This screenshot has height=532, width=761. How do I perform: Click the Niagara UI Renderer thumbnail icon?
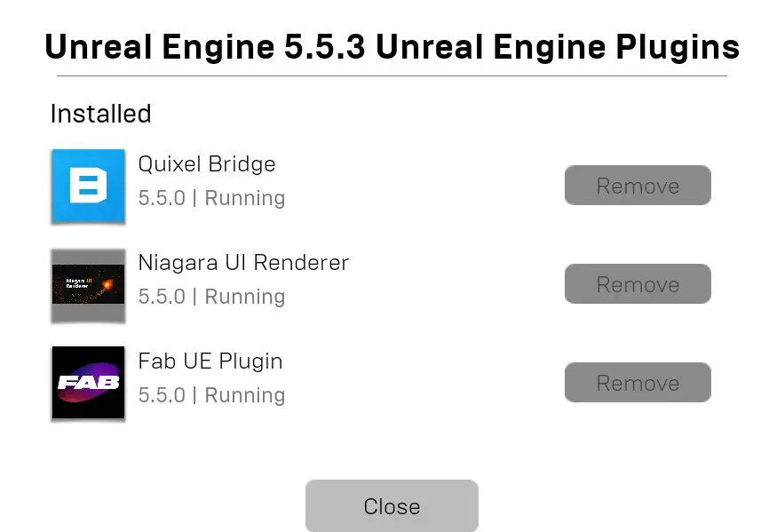click(88, 284)
